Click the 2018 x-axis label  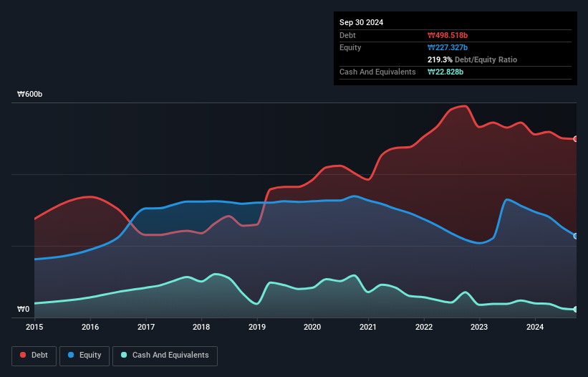pos(201,327)
